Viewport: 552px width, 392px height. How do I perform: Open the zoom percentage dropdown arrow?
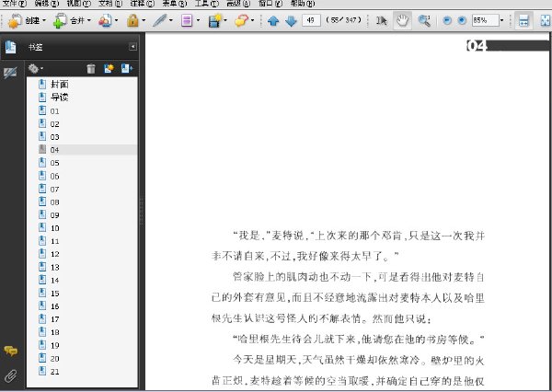tap(501, 20)
